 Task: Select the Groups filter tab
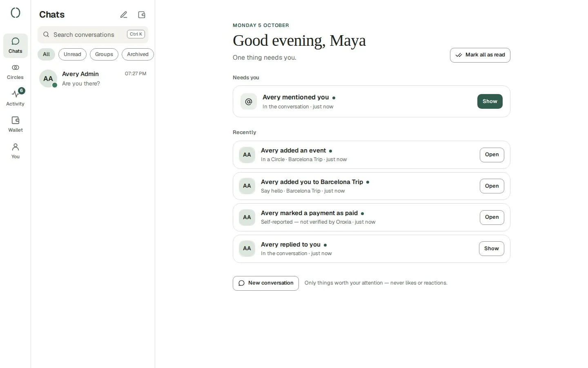[104, 54]
